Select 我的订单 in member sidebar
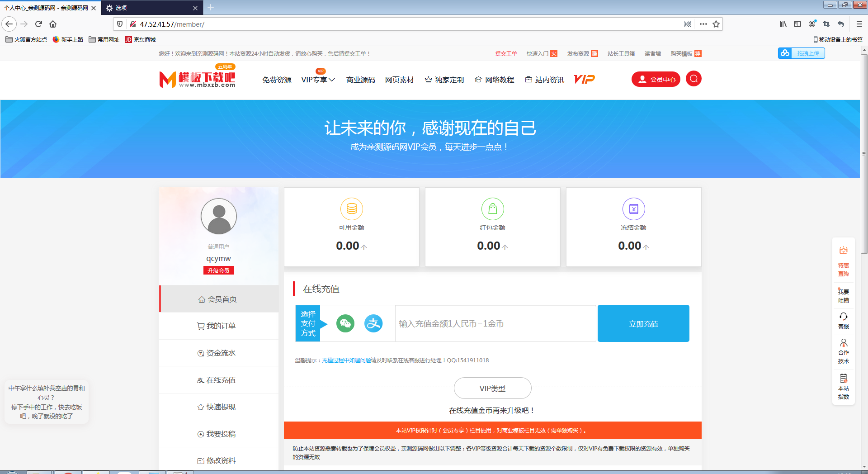 [x=219, y=326]
